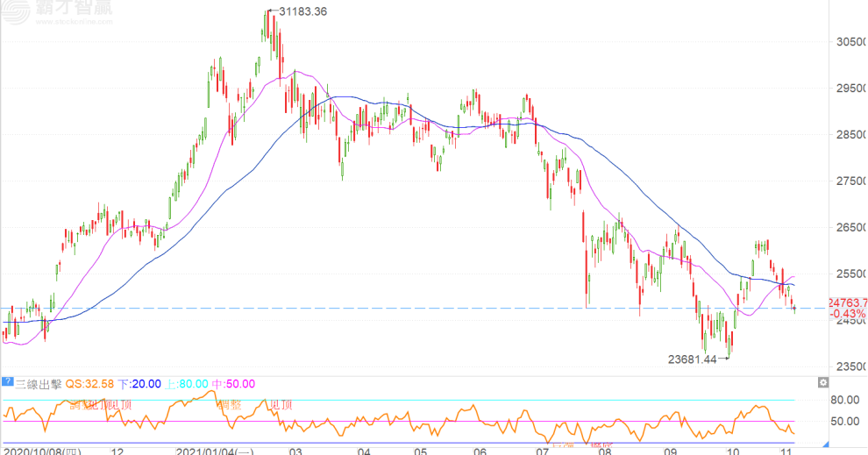Screen dimensions: 868x455
Task: Open indicator settings gear icon
Action: pyautogui.click(x=822, y=383)
